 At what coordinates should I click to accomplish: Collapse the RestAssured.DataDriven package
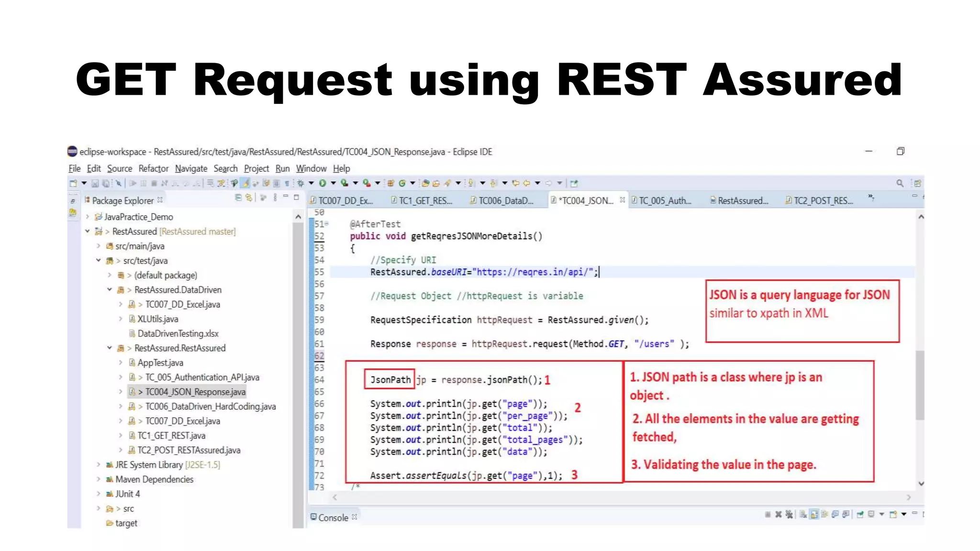click(x=110, y=290)
